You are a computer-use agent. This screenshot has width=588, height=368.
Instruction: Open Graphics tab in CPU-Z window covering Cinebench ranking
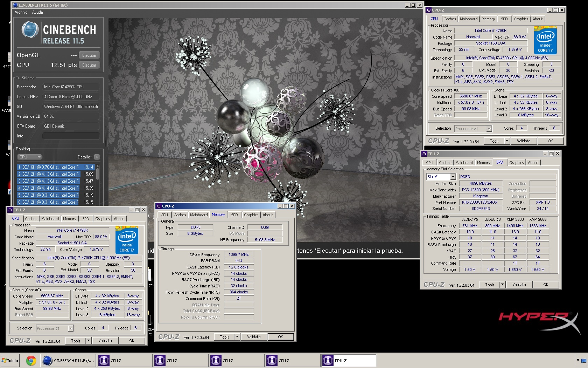[102, 219]
